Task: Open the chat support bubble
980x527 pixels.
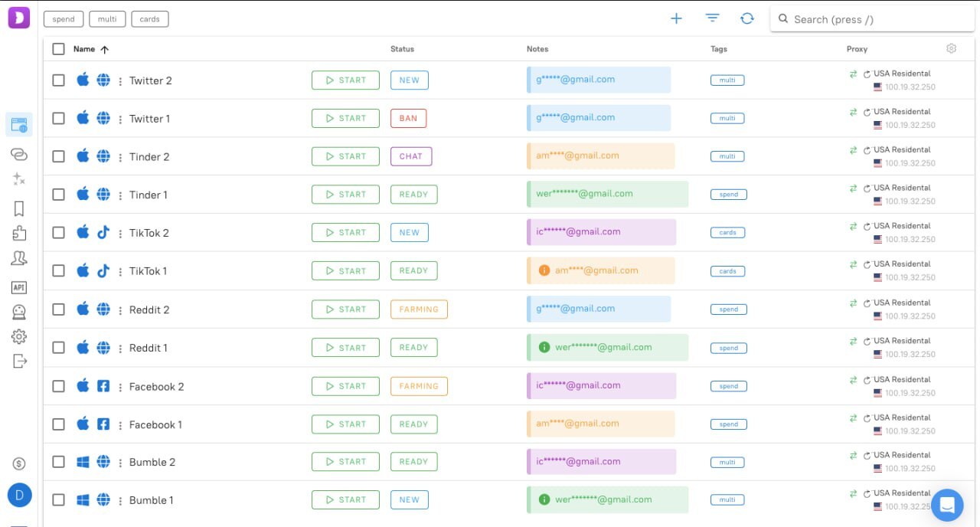Action: 946,505
